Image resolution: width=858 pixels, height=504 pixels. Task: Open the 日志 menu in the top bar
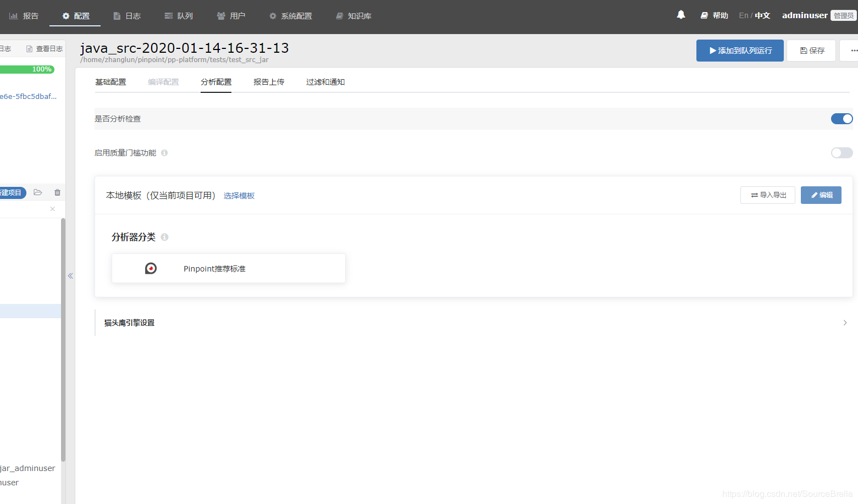tap(127, 16)
